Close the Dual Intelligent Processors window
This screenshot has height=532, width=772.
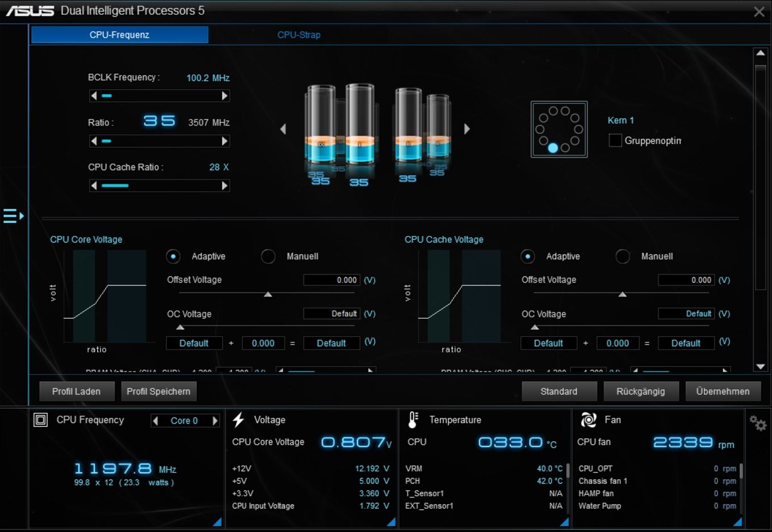coord(759,11)
